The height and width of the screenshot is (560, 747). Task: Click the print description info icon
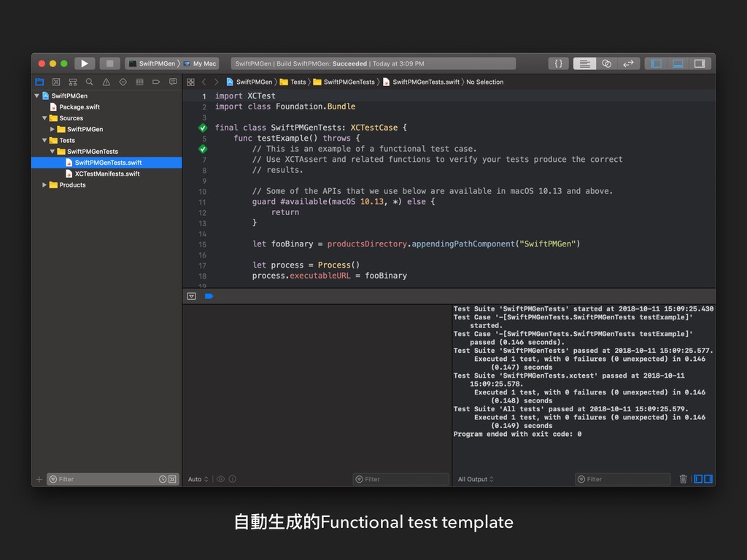[x=233, y=479]
